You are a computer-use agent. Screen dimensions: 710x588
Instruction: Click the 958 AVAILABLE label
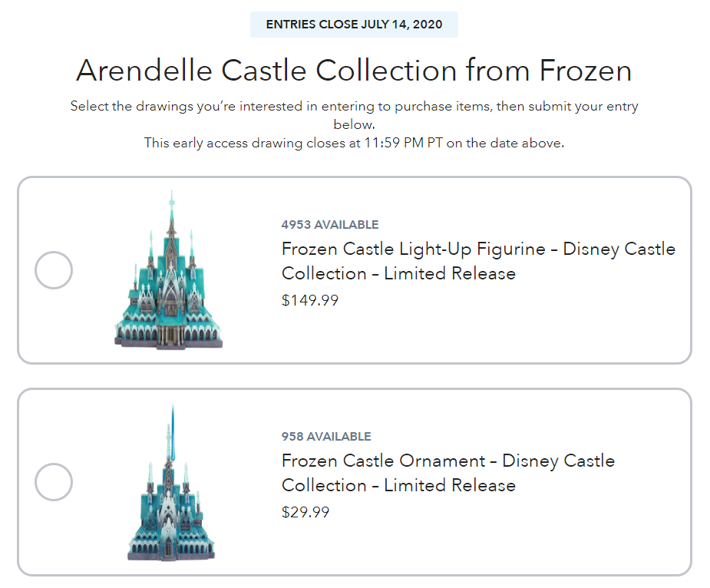[x=326, y=437]
